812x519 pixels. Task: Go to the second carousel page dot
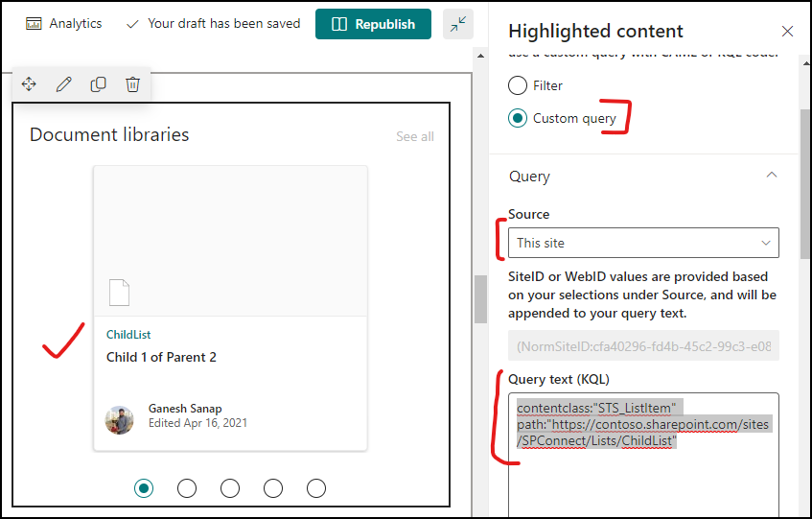coord(187,488)
